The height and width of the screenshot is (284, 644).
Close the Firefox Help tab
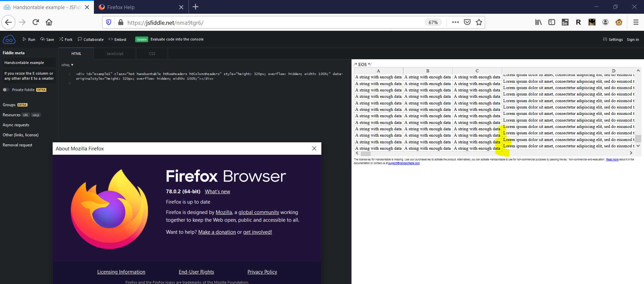coord(181,7)
